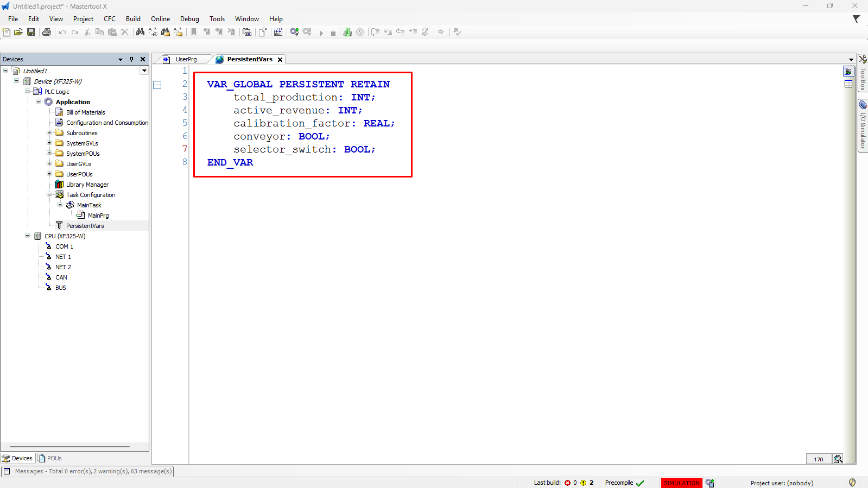Image resolution: width=868 pixels, height=488 pixels.
Task: Open the Untitled1 dropdown arrow in Devices
Action: [144, 71]
